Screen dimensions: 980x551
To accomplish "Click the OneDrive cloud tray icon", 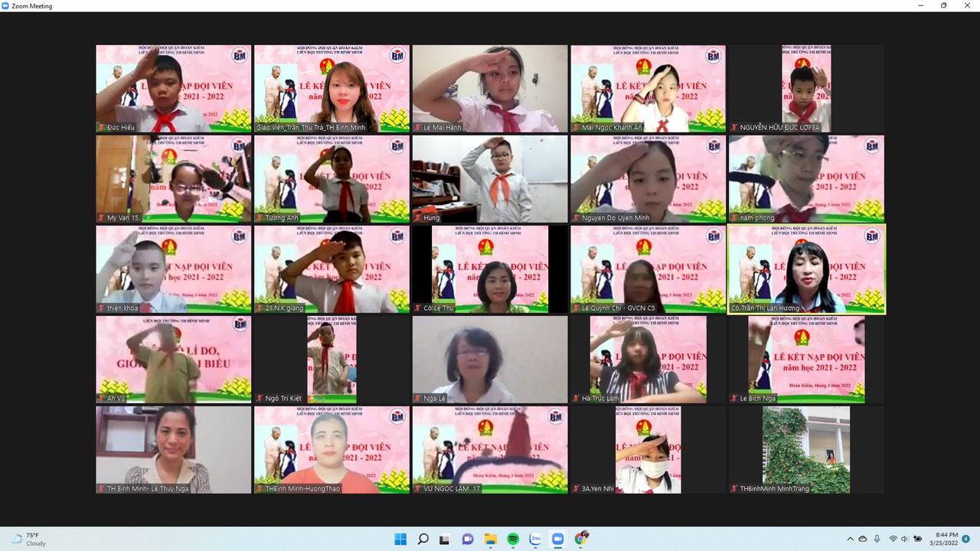I will click(x=863, y=539).
